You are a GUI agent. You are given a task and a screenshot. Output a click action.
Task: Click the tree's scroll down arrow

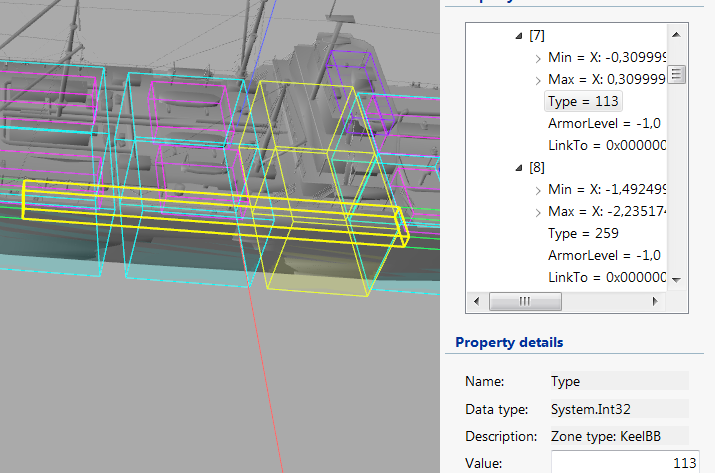coord(676,279)
